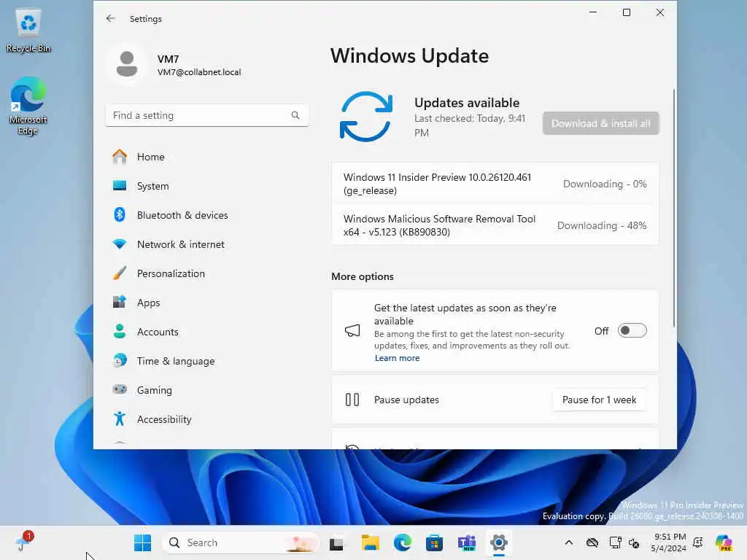Click the Accounts person icon
The image size is (747, 560).
point(120,332)
